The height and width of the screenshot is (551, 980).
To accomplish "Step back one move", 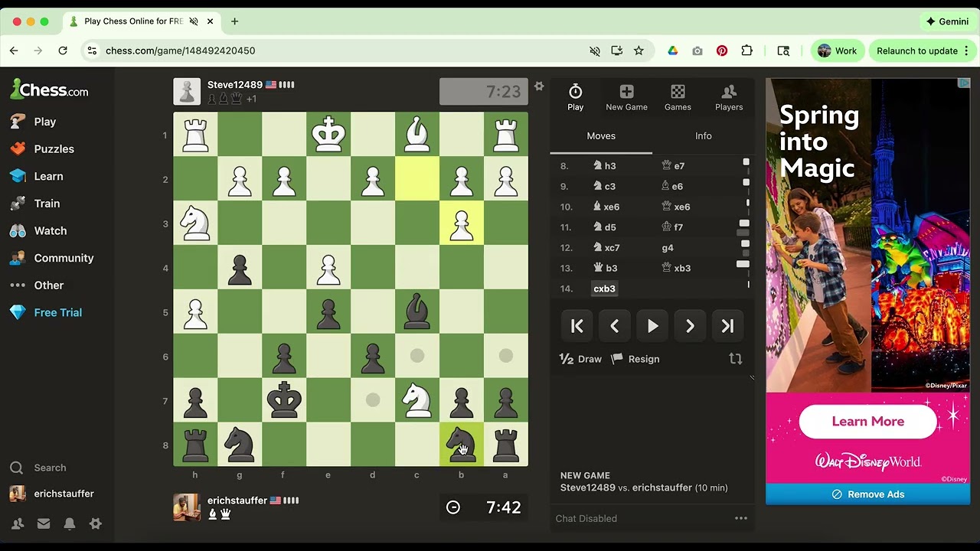I will click(x=615, y=326).
